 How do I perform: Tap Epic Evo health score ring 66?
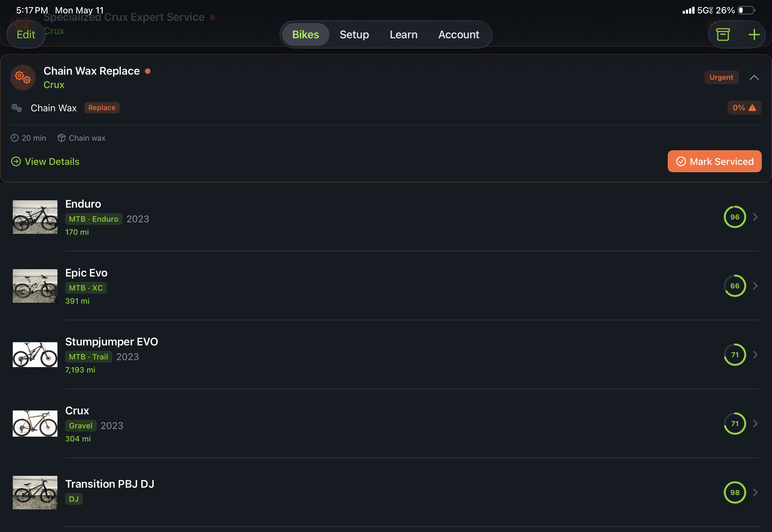735,286
